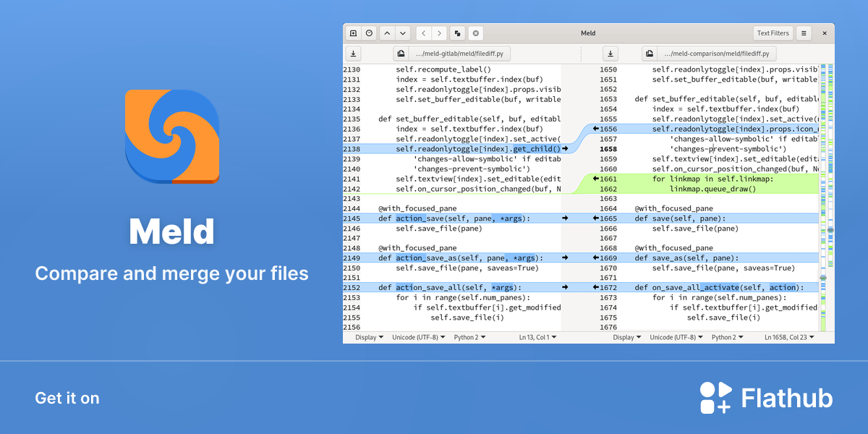Click right pane line 1653 def set_buffer_editable
Screen dimensions: 868x434
coord(726,99)
